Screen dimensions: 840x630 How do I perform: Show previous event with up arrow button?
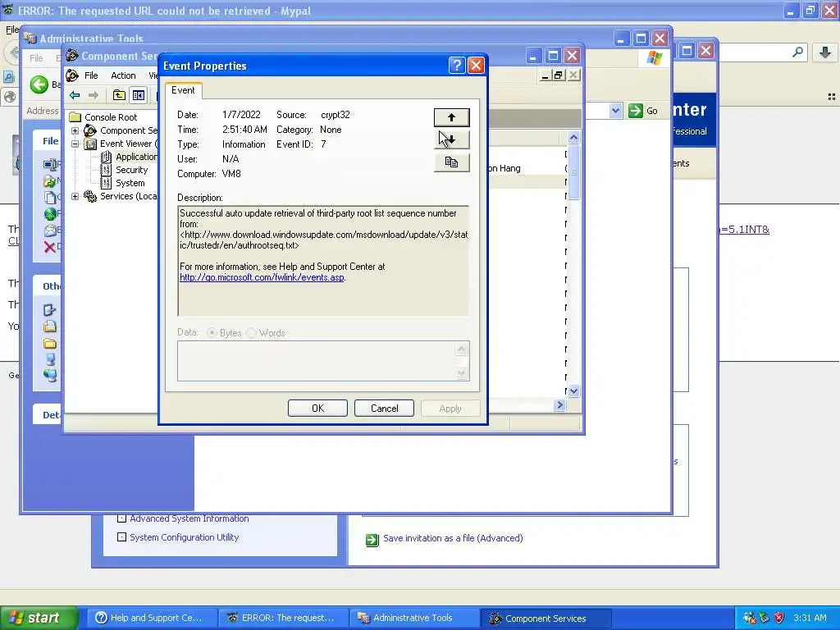pos(452,117)
